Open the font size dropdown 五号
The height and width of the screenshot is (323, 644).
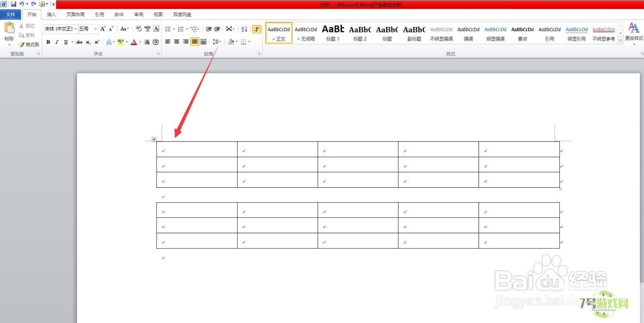click(x=95, y=29)
